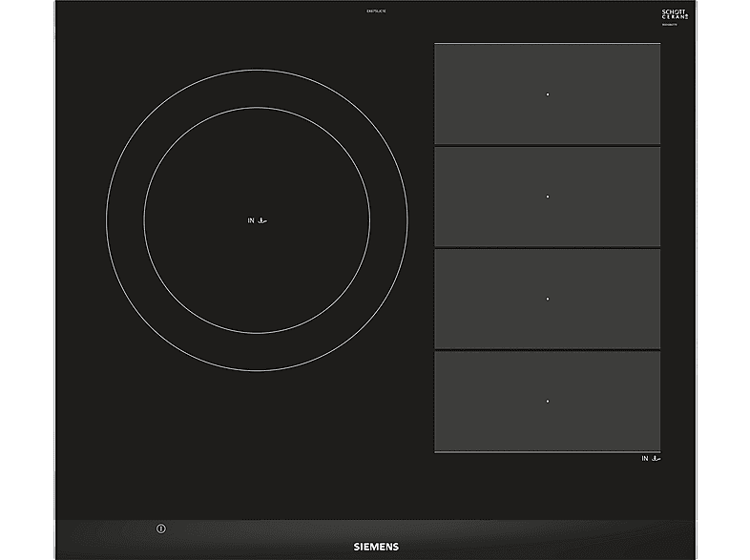Click the small model number text at top center
This screenshot has height=560, width=750.
coord(376,11)
